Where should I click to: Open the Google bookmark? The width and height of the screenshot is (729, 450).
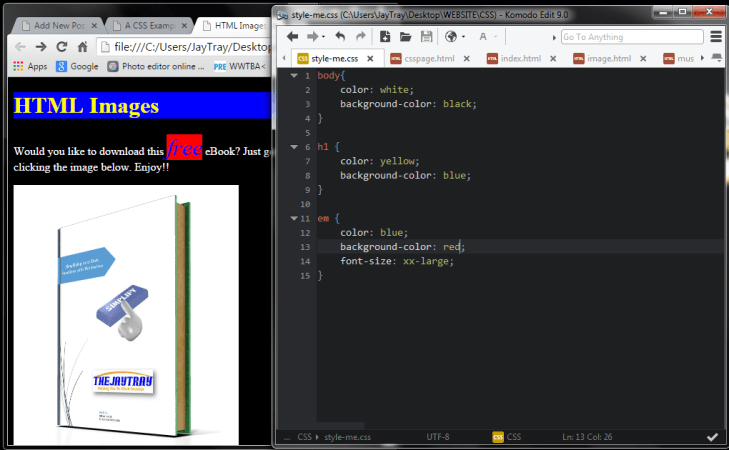(x=77, y=66)
